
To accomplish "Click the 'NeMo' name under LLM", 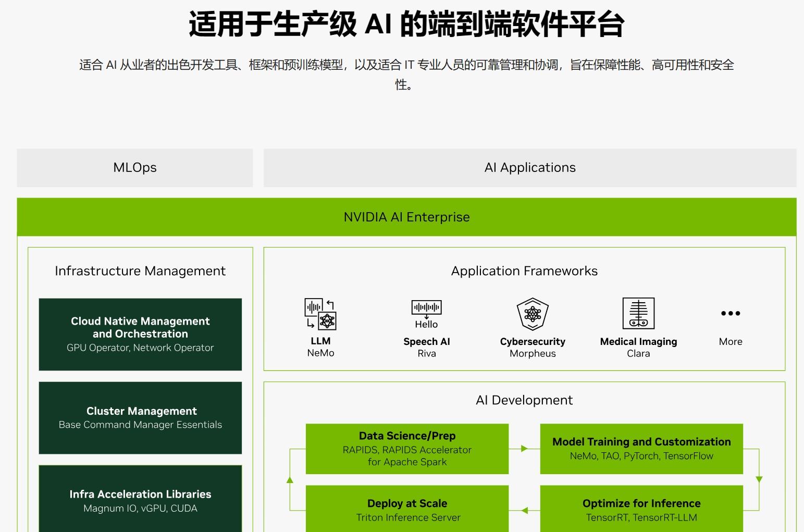I will (320, 353).
